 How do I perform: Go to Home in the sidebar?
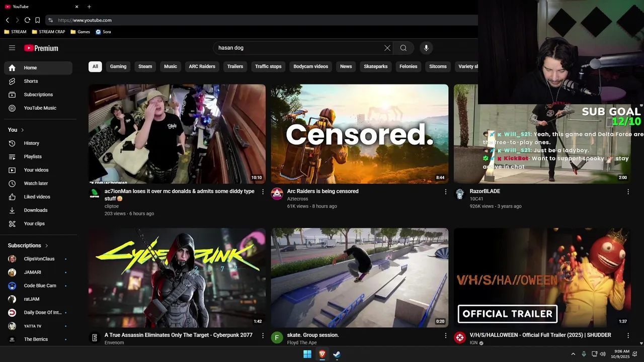click(x=38, y=68)
